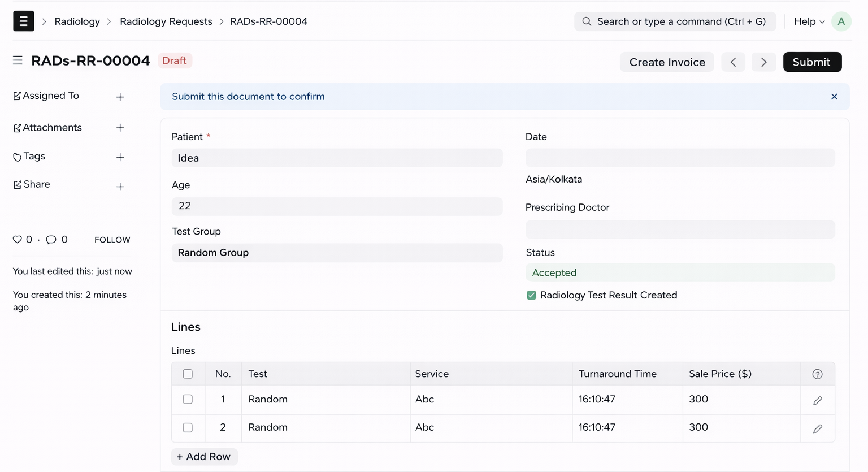Click the Asia/Kolkata timezone text

click(x=554, y=179)
